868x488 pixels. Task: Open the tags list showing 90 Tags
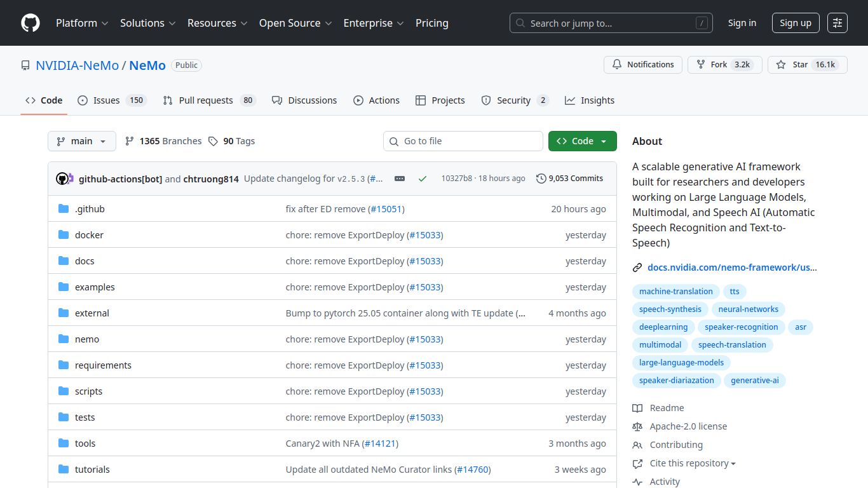coord(231,141)
